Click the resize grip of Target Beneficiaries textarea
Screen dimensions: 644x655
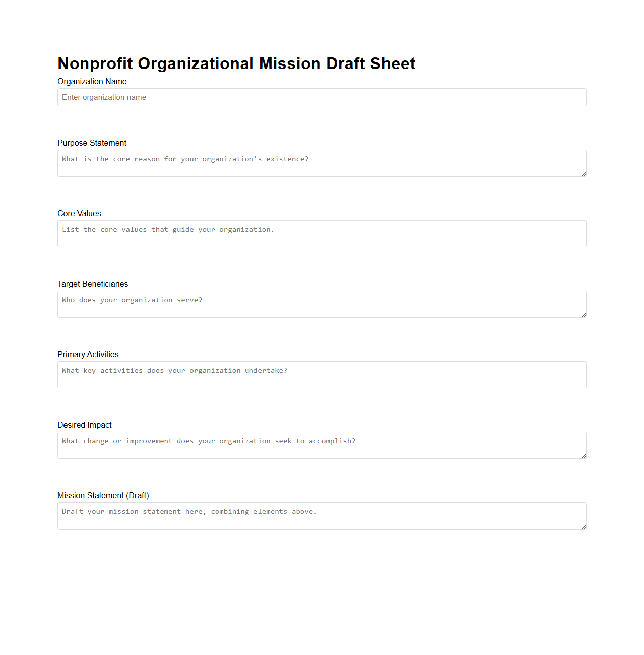tap(584, 316)
